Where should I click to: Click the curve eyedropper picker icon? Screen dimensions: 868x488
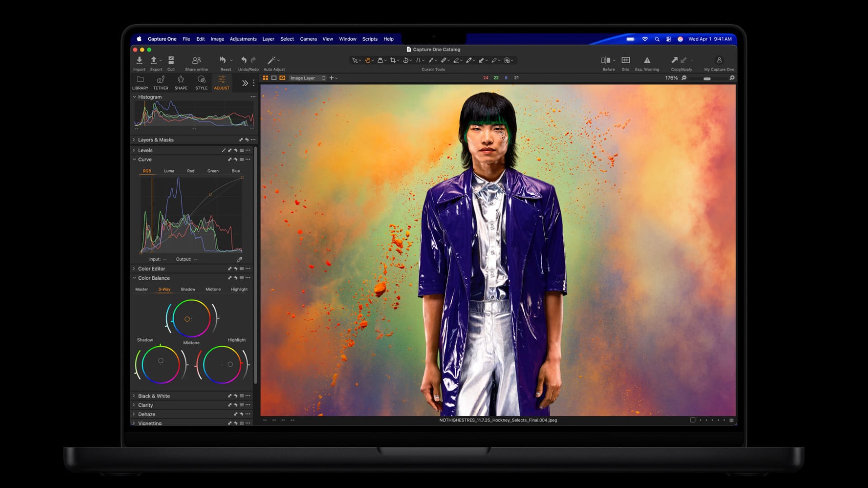(x=239, y=259)
